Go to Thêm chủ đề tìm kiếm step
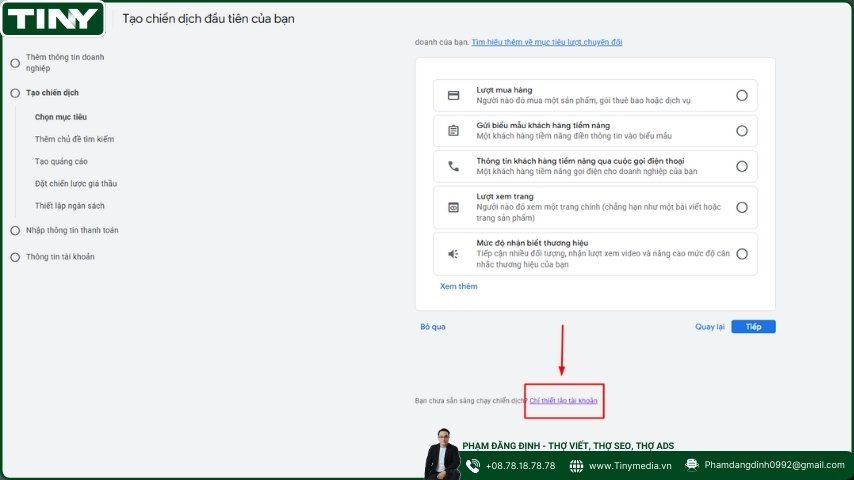This screenshot has width=854, height=480. pos(74,139)
